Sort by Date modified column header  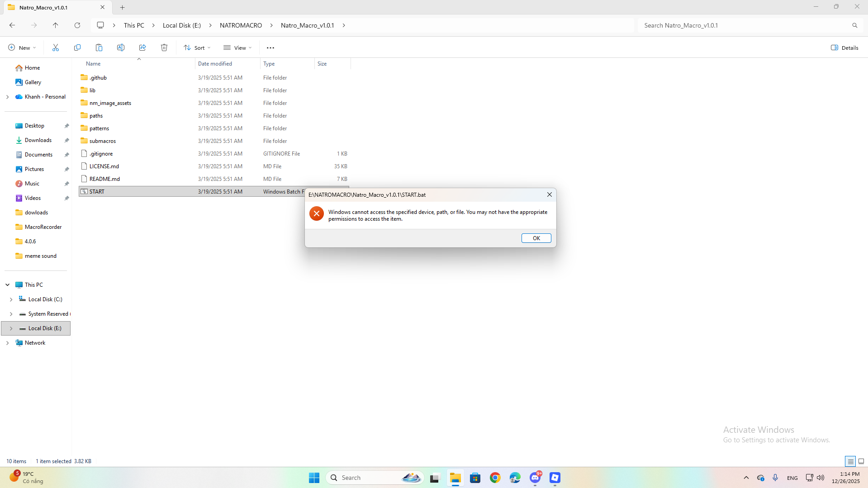pos(228,64)
